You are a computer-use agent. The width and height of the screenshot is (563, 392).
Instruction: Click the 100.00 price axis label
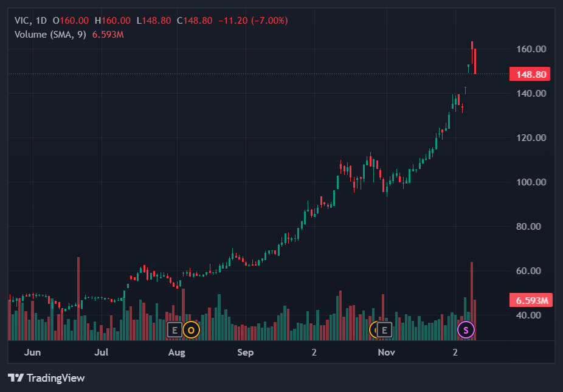click(x=531, y=182)
